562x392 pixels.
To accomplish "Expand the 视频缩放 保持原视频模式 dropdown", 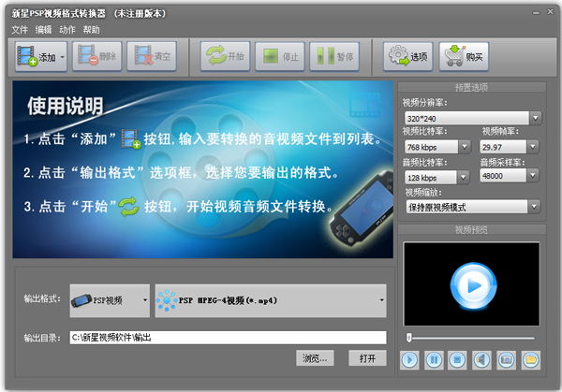I will pyautogui.click(x=534, y=207).
